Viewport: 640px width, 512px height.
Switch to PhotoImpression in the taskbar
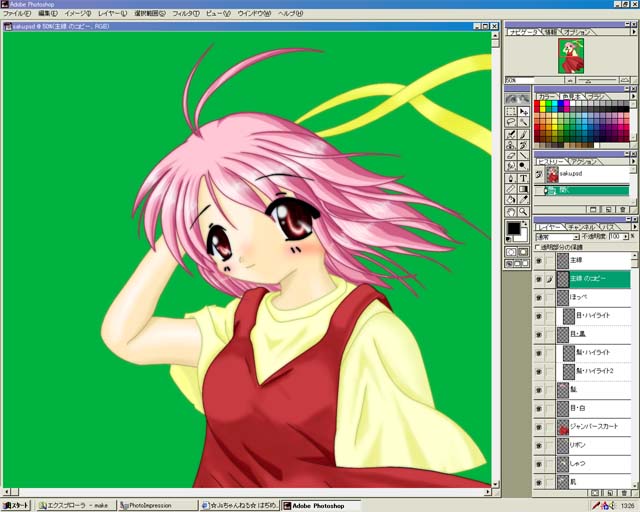point(157,505)
